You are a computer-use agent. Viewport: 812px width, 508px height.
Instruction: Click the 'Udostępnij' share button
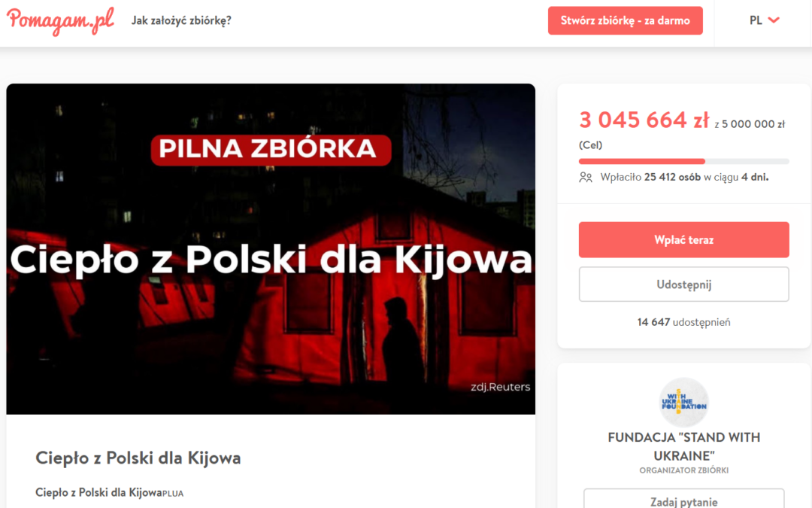point(683,284)
